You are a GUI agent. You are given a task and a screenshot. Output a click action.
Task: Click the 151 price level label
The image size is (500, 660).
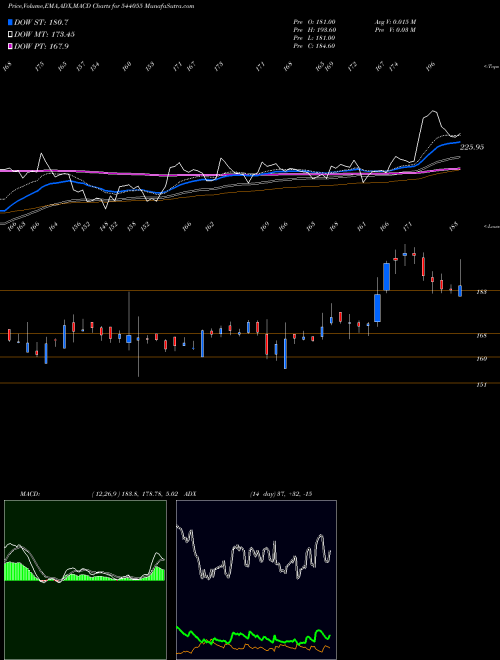pyautogui.click(x=482, y=384)
